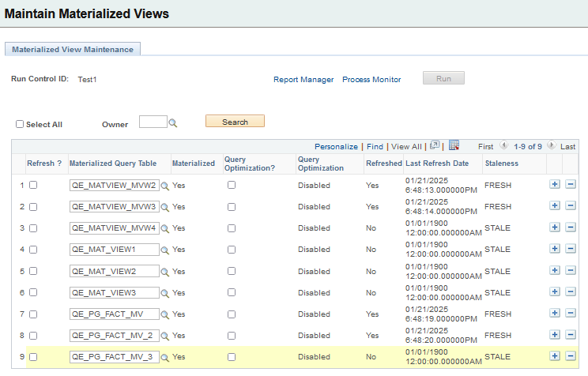Add a row after QE_PG_FACT_MV_2
The height and width of the screenshot is (376, 588).
coord(555,334)
